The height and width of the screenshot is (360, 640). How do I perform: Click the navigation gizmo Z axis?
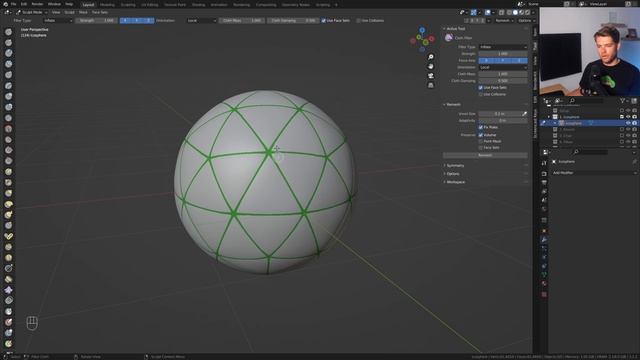pyautogui.click(x=422, y=30)
